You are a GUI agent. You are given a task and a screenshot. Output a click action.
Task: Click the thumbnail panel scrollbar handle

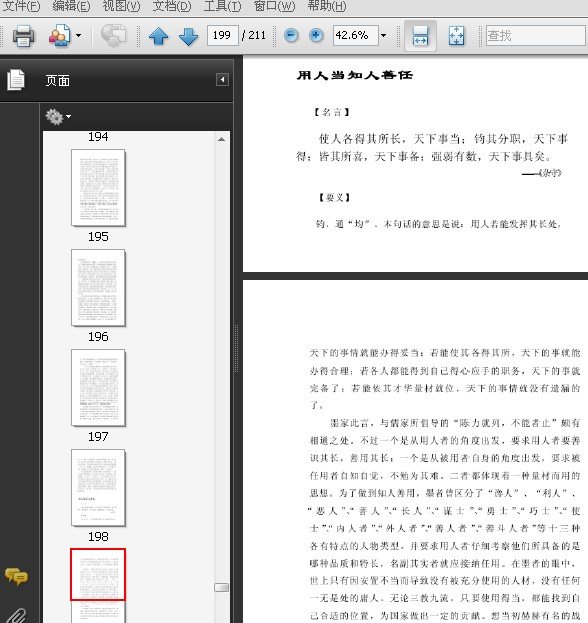[221, 588]
